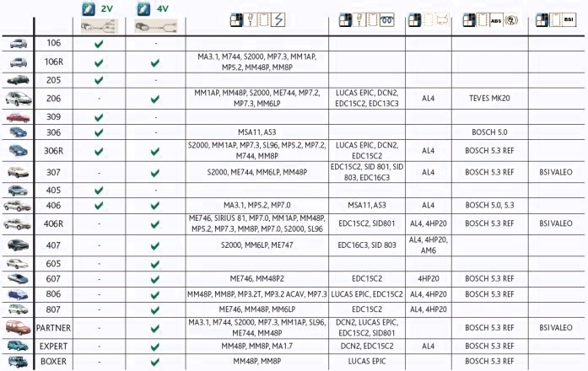Click the dark car picture for the 205

[18, 80]
